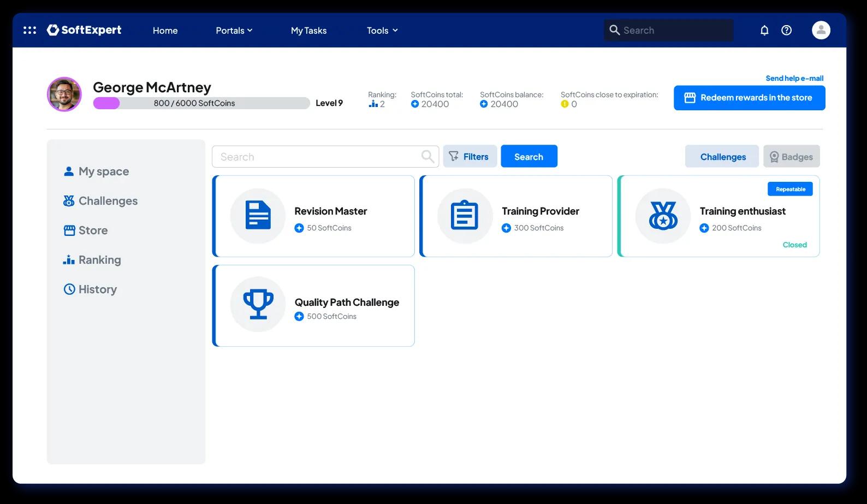Click the coin icon next to 200 SoftCoins

[x=704, y=228]
